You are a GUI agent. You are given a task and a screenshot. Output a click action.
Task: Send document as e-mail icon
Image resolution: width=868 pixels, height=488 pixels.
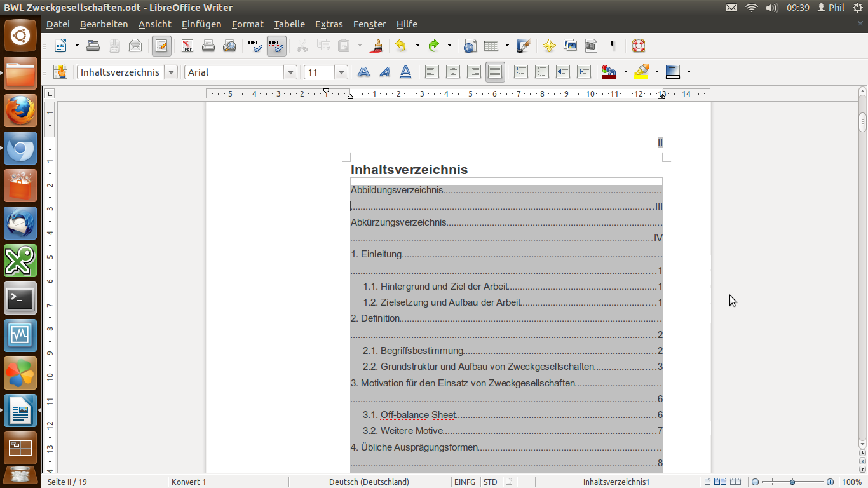[135, 46]
